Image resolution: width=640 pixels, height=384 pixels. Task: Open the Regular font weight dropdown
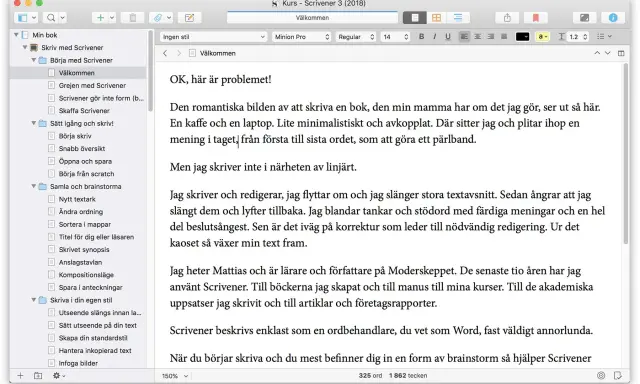pos(356,37)
